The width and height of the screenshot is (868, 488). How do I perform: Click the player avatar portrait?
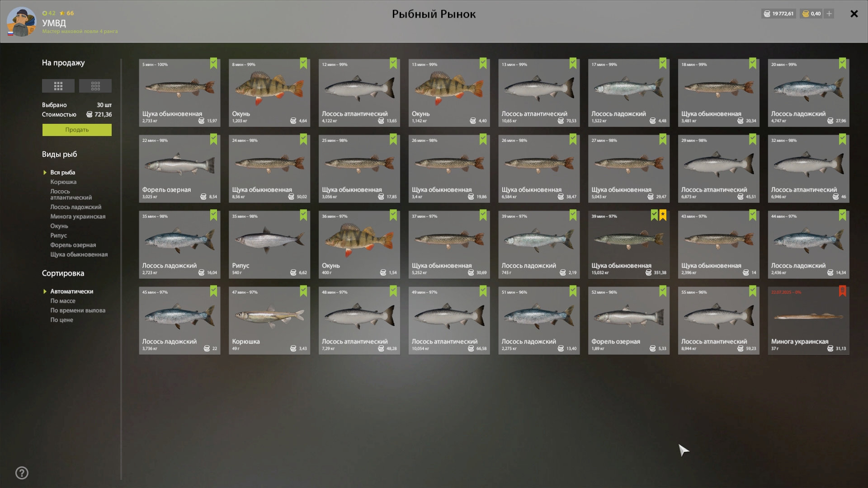click(21, 22)
